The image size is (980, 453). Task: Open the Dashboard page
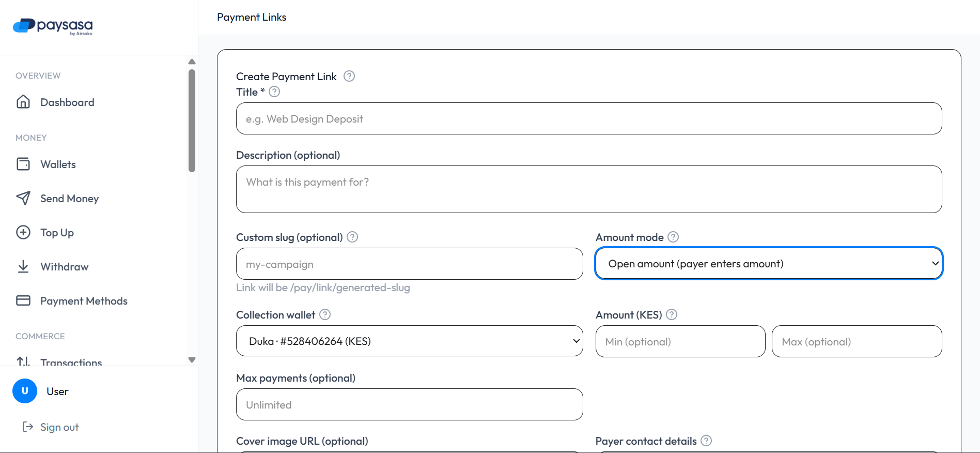click(x=67, y=102)
